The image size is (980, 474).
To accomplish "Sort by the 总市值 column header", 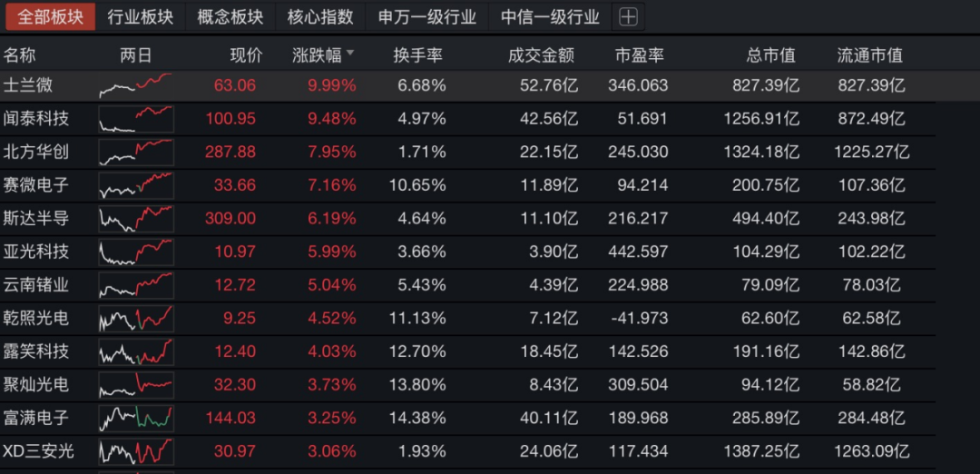I will [x=770, y=54].
